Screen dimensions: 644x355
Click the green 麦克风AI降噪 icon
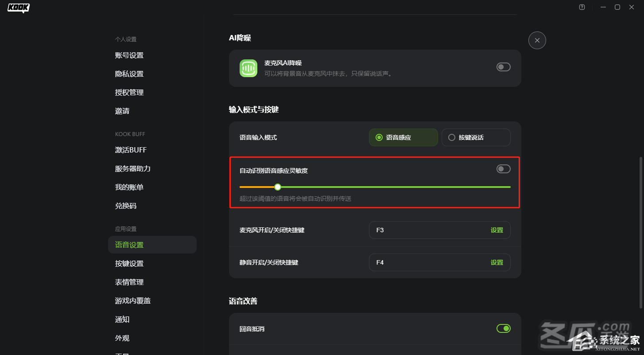point(248,68)
